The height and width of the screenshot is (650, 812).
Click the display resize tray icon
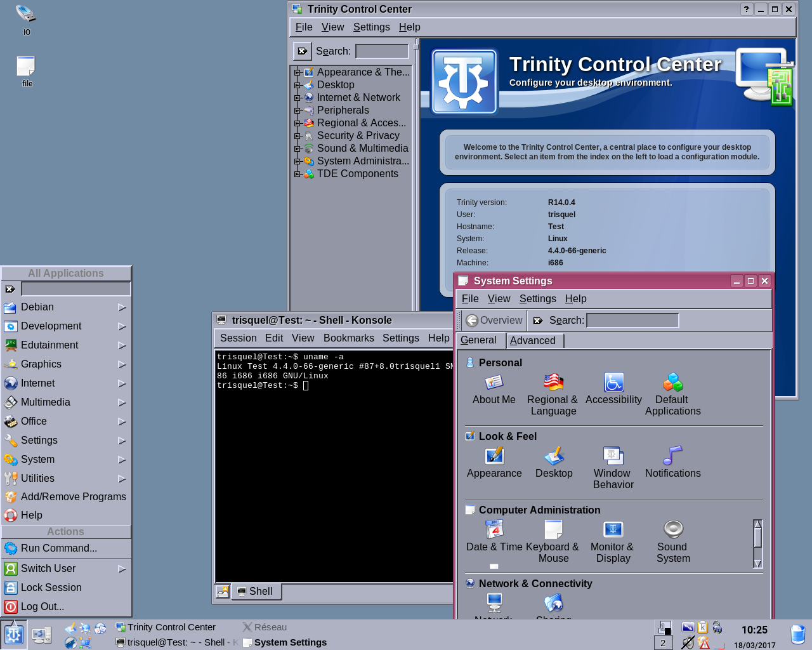pyautogui.click(x=688, y=627)
